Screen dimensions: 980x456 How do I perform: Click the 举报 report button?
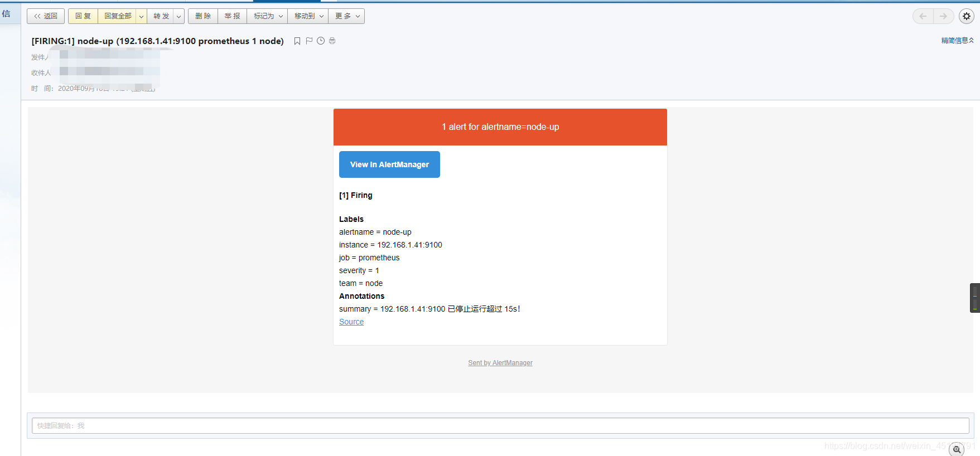coord(233,16)
